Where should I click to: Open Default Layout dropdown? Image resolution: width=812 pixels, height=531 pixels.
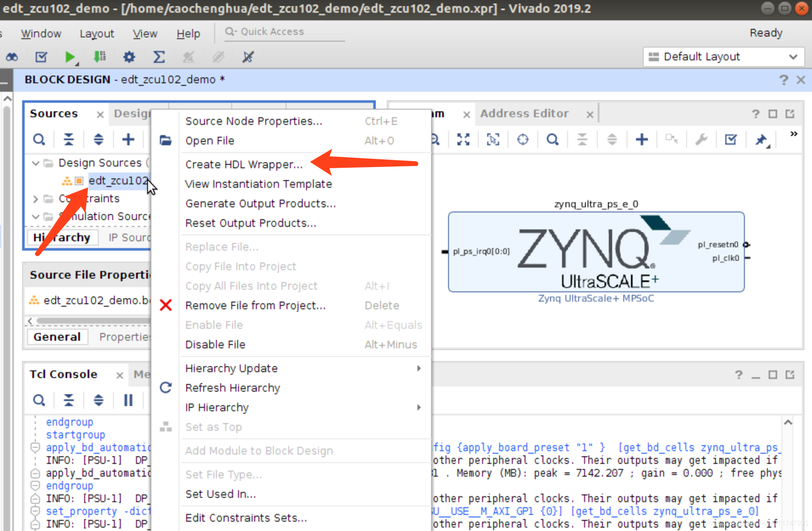(724, 57)
